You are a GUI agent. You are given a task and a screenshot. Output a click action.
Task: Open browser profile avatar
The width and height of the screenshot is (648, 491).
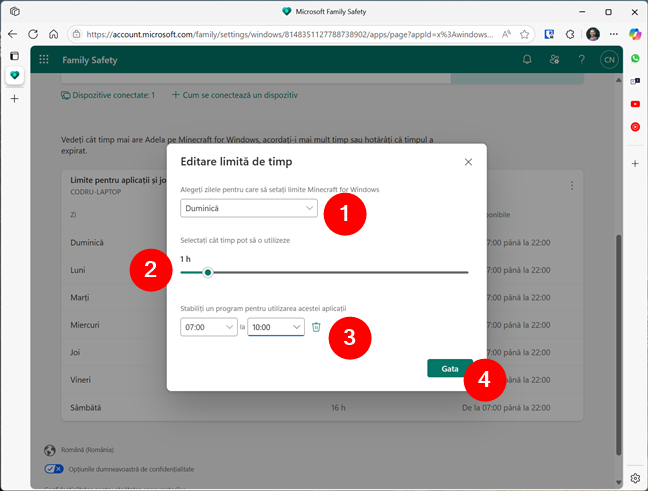pos(593,34)
